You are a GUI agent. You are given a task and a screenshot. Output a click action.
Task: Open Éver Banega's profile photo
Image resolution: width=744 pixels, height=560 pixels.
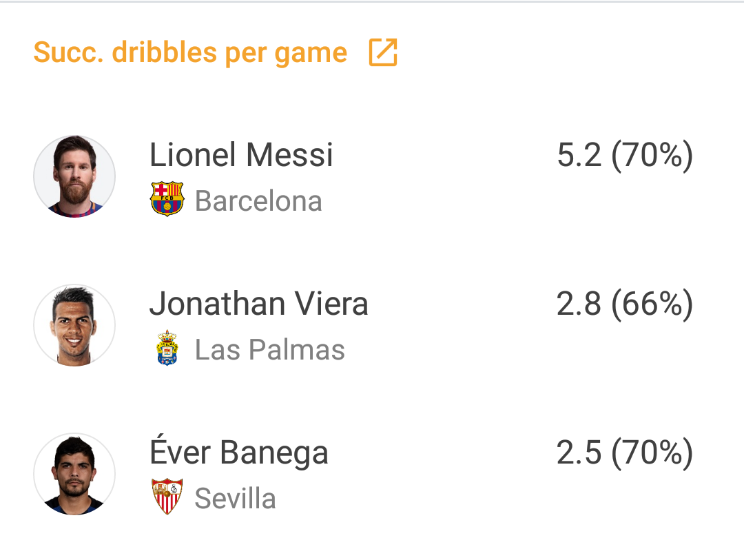tap(74, 474)
